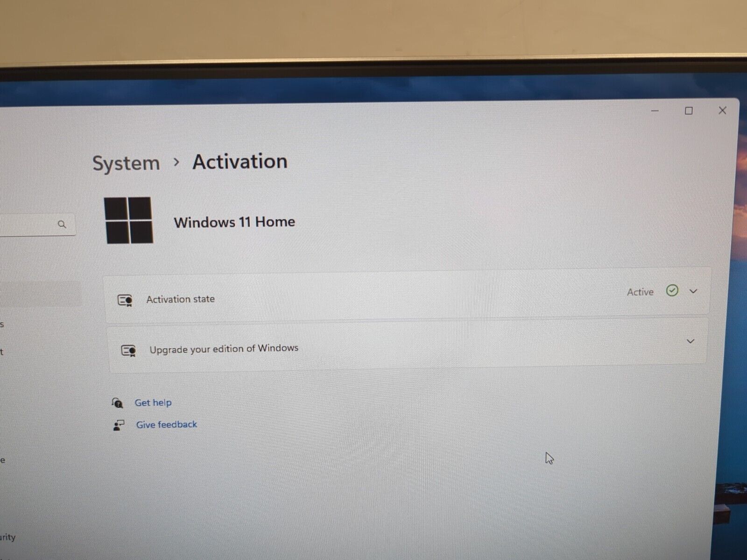This screenshot has height=560, width=747.
Task: Maximize the Settings window
Action: pos(689,111)
